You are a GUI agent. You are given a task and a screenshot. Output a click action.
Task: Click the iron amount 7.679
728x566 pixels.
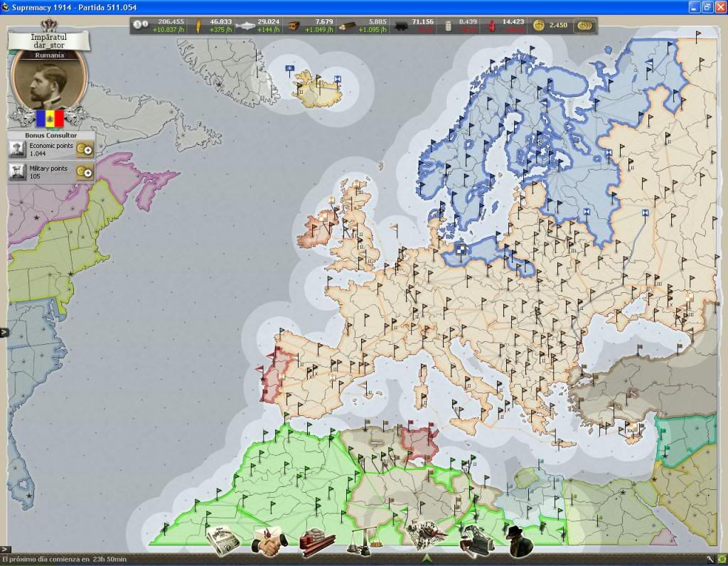[323, 21]
